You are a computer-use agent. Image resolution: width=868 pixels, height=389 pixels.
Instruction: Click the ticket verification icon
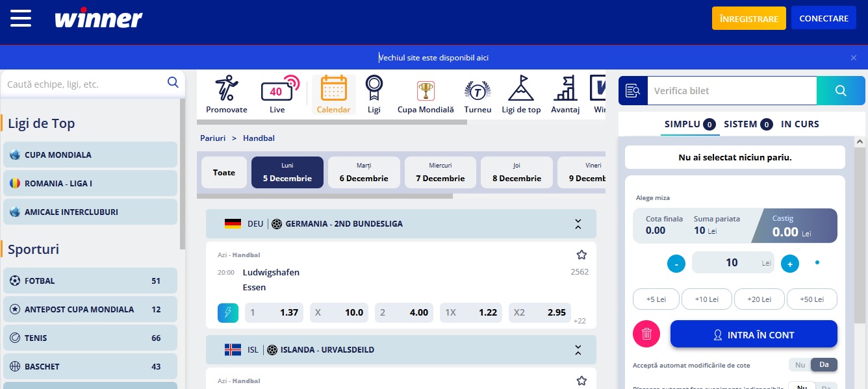[633, 91]
